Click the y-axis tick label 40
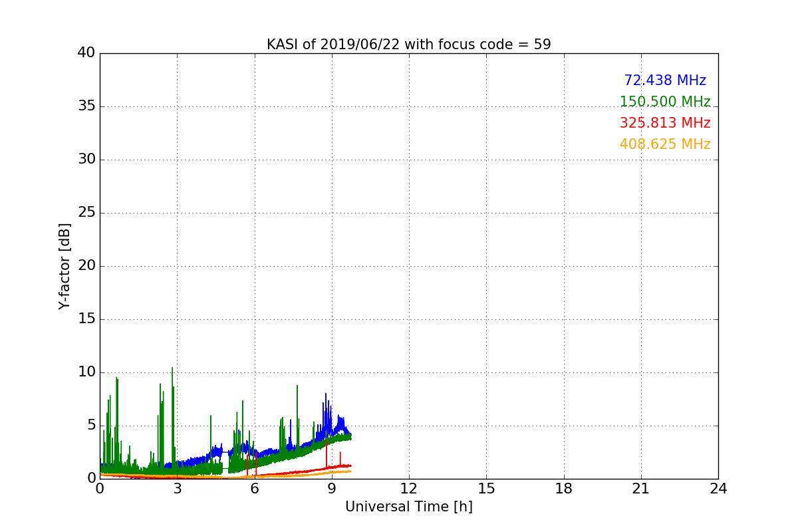Image resolution: width=798 pixels, height=532 pixels. pyautogui.click(x=86, y=53)
